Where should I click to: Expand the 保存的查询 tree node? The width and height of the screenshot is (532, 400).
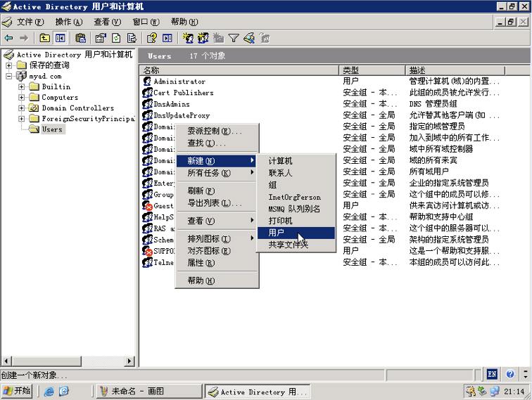coord(9,65)
